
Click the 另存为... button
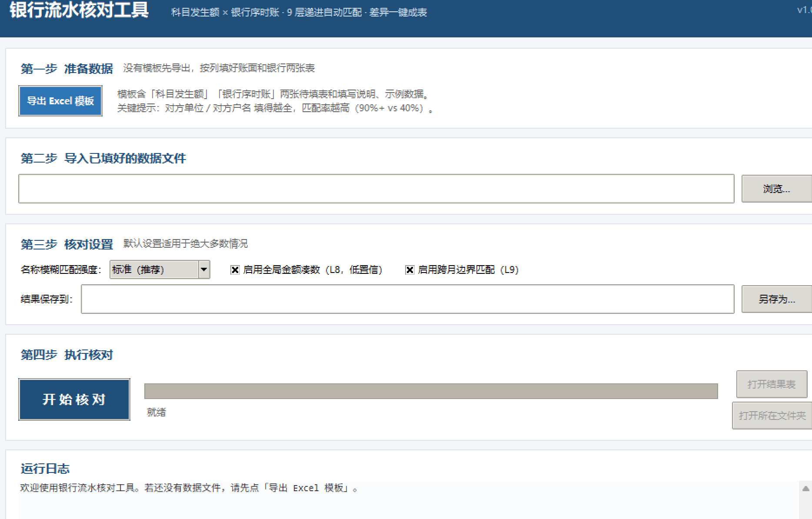[x=776, y=299]
